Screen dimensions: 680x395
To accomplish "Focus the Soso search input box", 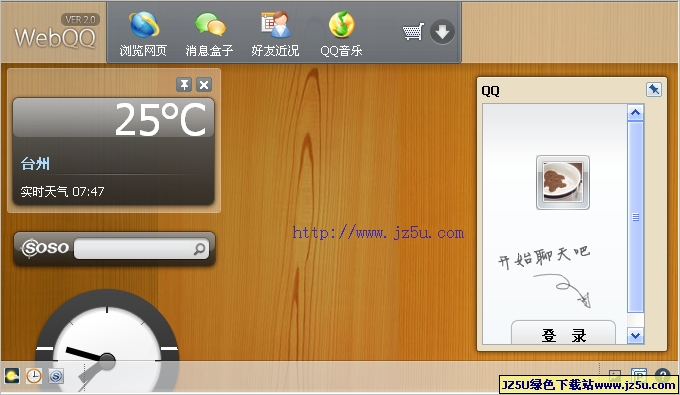I will pyautogui.click(x=134, y=248).
